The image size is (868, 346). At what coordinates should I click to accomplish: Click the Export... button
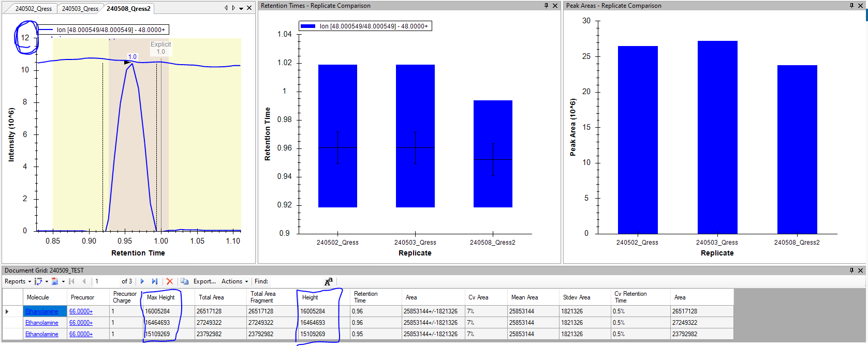[x=204, y=281]
